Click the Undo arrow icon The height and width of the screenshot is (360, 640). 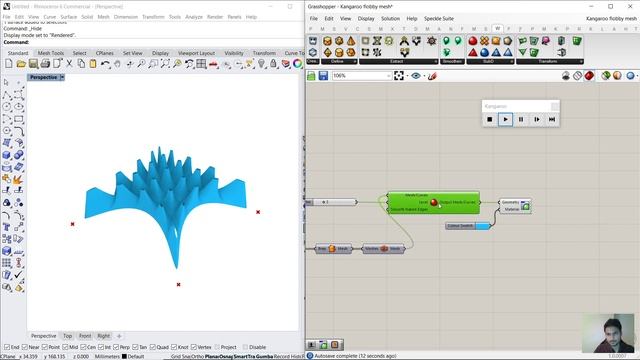105,64
